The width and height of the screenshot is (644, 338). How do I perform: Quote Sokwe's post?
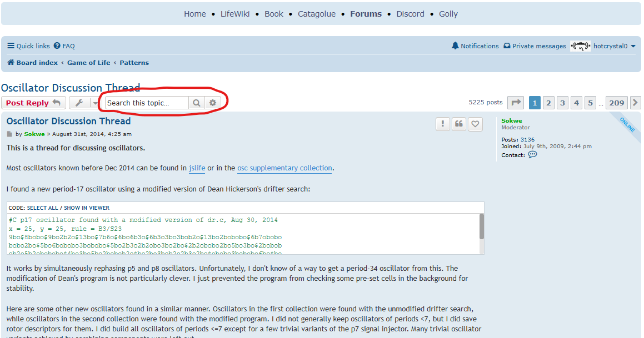click(459, 124)
